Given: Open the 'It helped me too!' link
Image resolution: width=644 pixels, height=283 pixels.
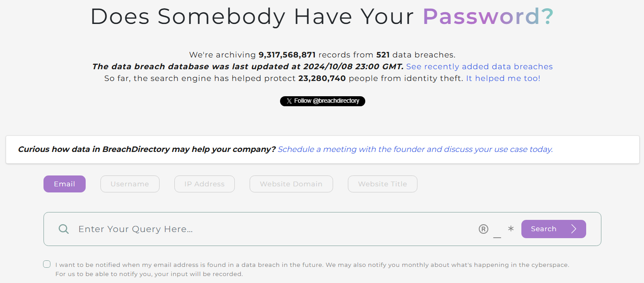Looking at the screenshot, I should 503,78.
